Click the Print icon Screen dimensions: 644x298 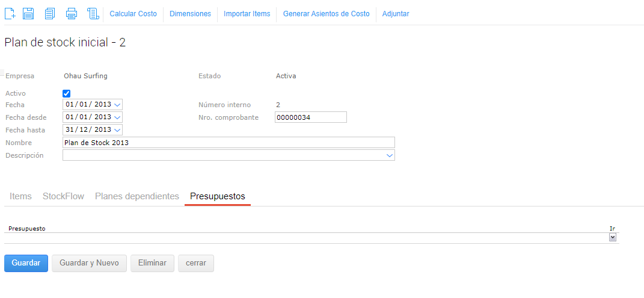coord(72,14)
